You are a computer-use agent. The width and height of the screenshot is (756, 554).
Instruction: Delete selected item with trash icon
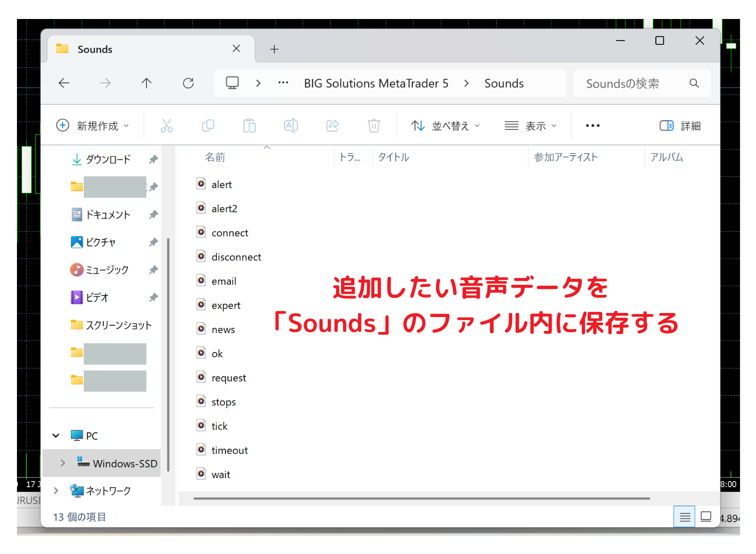tap(373, 125)
